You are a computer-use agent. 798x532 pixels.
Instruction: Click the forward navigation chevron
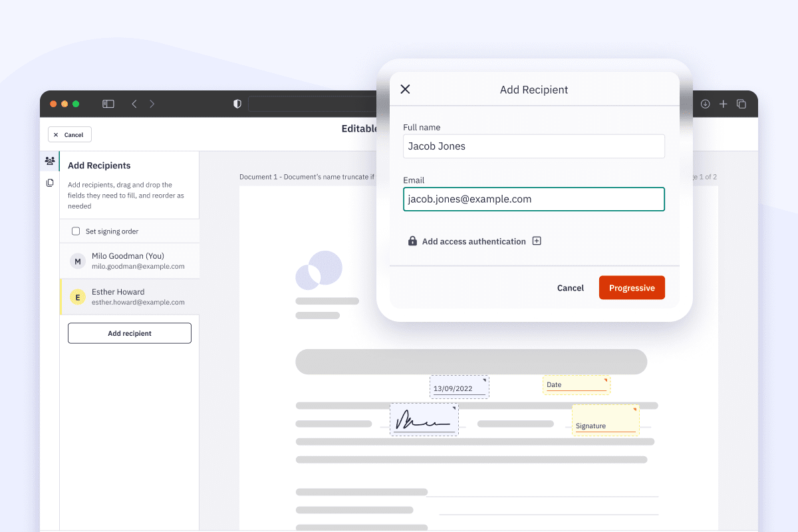tap(152, 104)
